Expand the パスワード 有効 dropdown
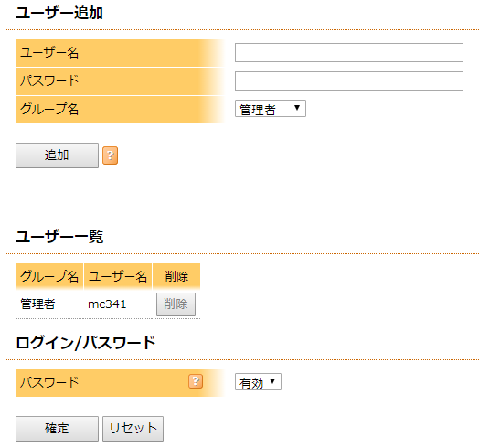Image resolution: width=479 pixels, height=448 pixels. (258, 381)
